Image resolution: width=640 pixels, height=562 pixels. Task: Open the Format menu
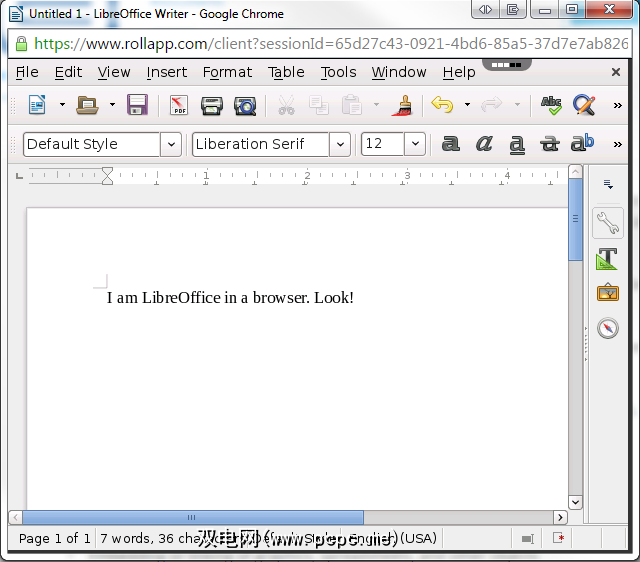pos(227,72)
